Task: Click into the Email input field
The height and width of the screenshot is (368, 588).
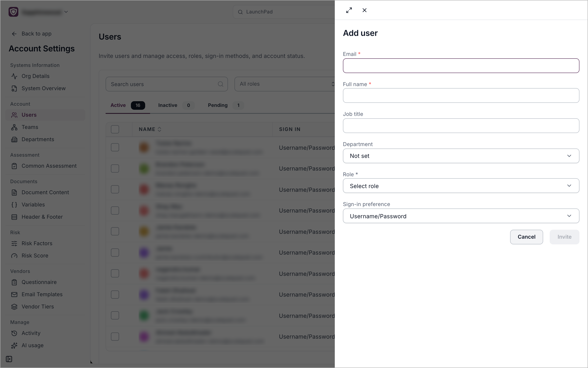Action: 461,66
